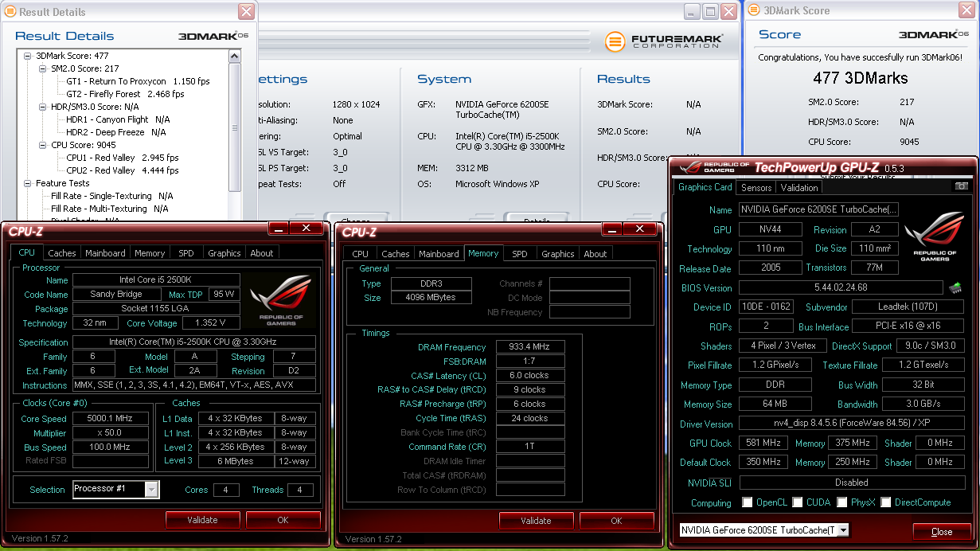Click OK in CPU-Z memory window

coord(616,521)
